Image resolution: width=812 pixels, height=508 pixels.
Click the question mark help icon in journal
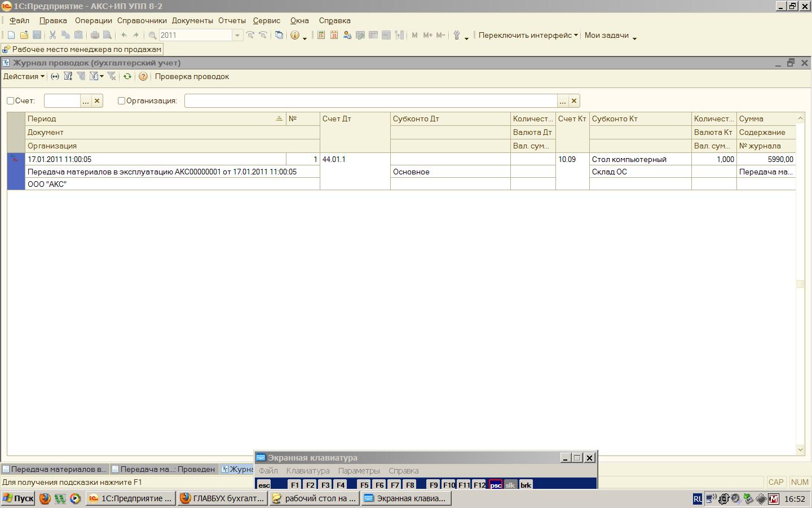143,77
